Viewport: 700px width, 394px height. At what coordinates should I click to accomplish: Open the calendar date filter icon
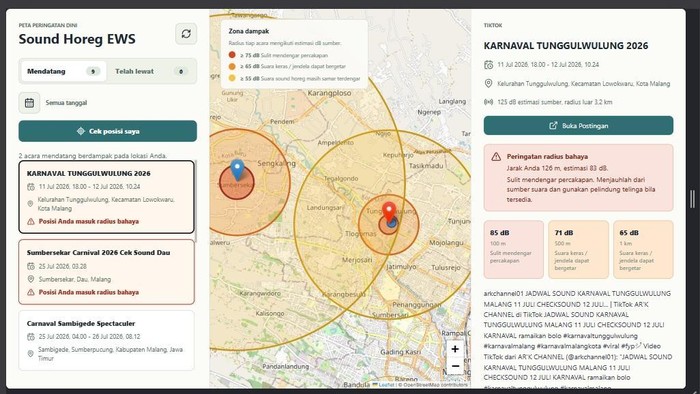[29, 103]
